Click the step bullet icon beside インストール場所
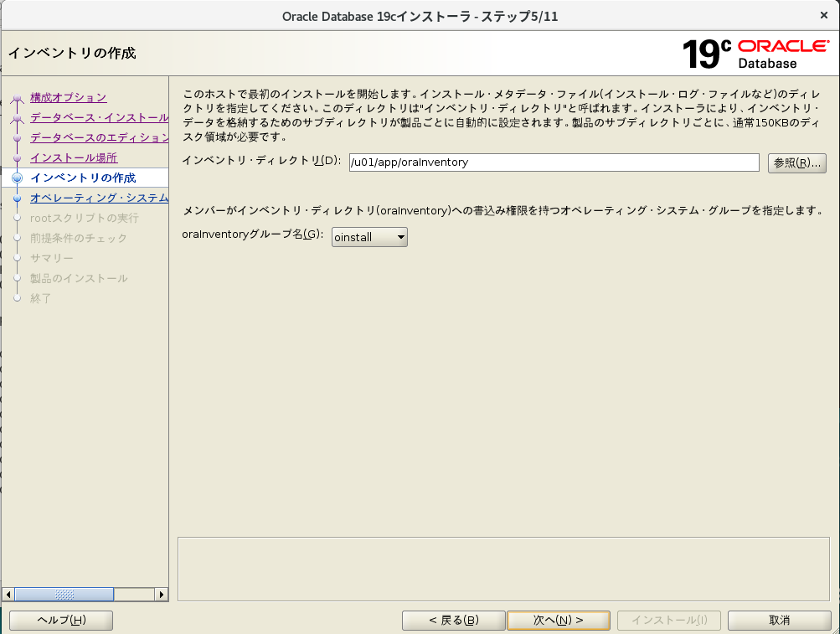The height and width of the screenshot is (634, 840). click(17, 158)
